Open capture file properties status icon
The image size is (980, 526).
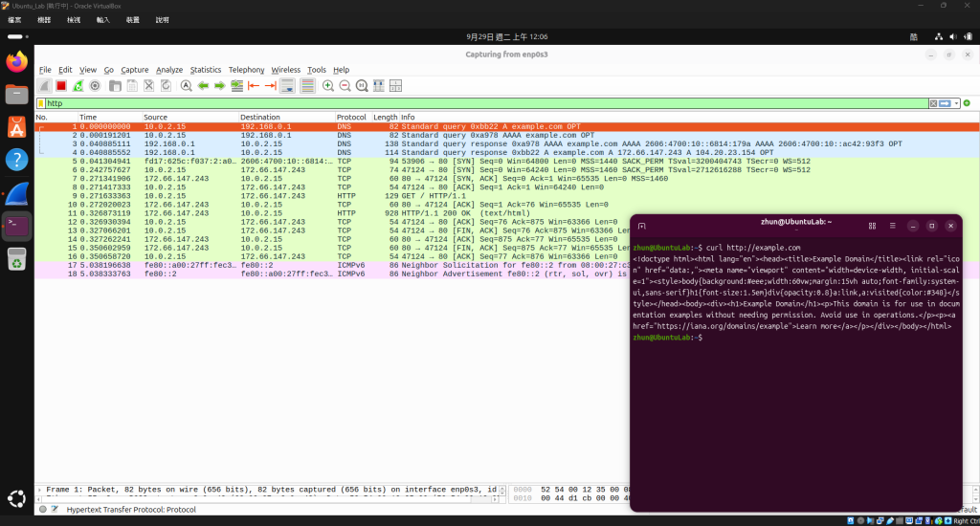(x=55, y=510)
